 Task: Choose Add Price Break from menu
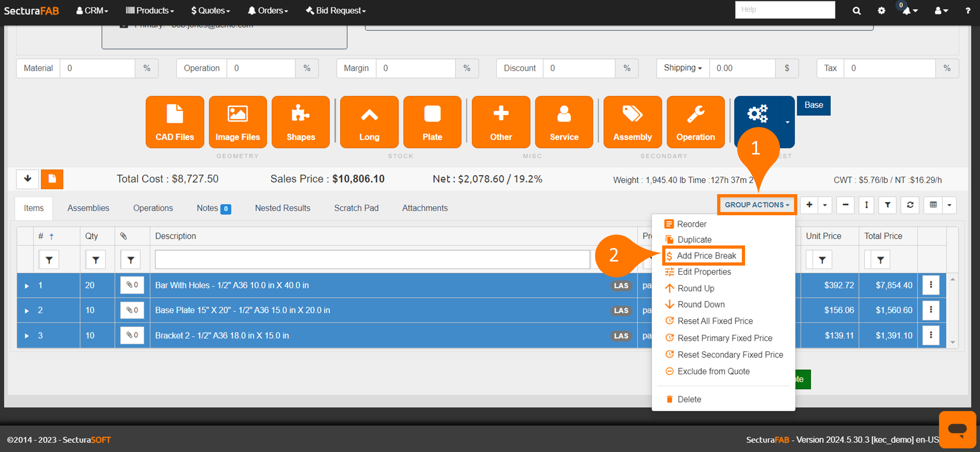pos(706,256)
